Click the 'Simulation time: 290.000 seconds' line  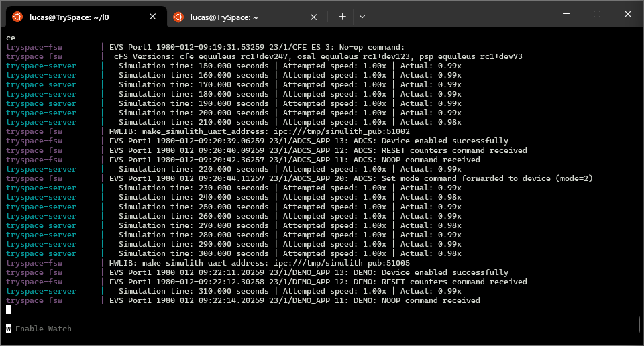click(x=290, y=244)
